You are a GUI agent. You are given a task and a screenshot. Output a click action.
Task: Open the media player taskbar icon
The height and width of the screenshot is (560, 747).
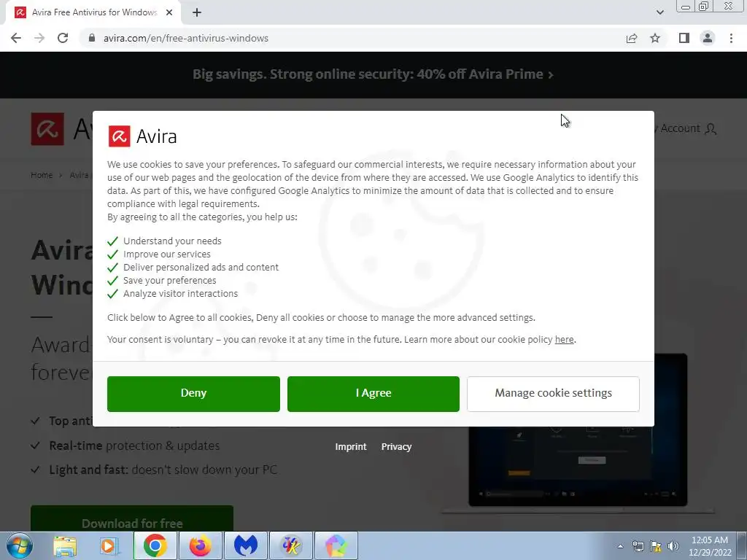[x=109, y=545]
